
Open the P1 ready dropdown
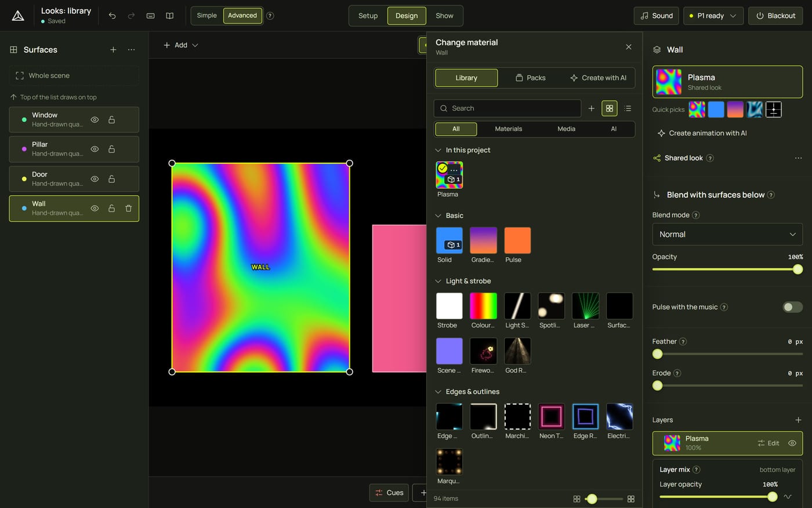713,16
